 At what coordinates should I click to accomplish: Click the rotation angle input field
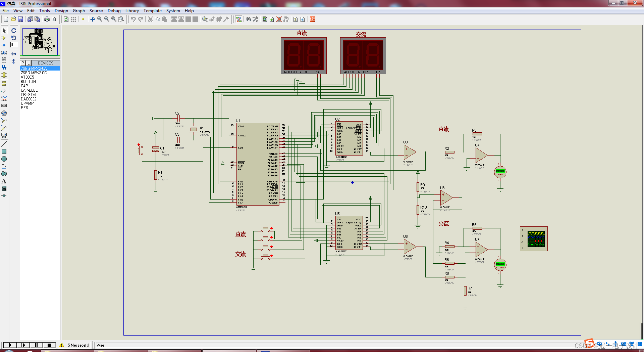coord(14,45)
